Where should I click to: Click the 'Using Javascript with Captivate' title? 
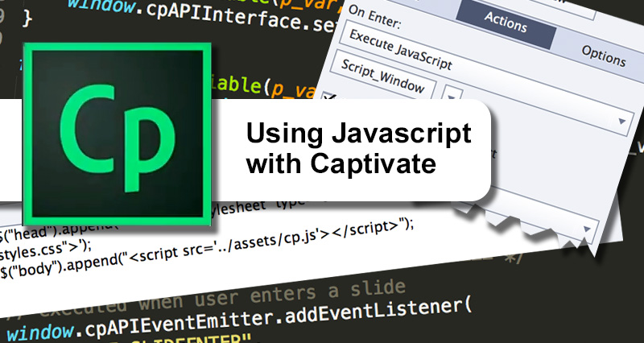click(358, 149)
